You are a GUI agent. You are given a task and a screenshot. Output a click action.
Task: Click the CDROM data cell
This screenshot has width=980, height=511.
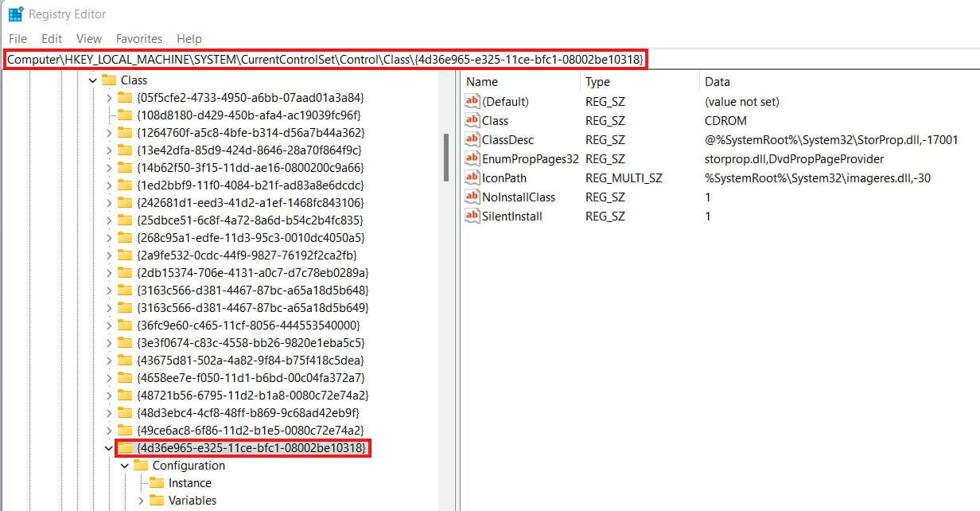pos(725,121)
